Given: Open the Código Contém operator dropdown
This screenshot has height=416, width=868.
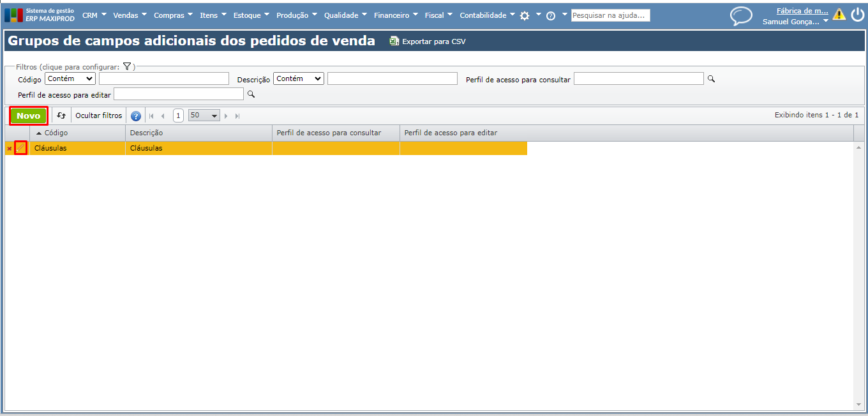Looking at the screenshot, I should tap(70, 78).
